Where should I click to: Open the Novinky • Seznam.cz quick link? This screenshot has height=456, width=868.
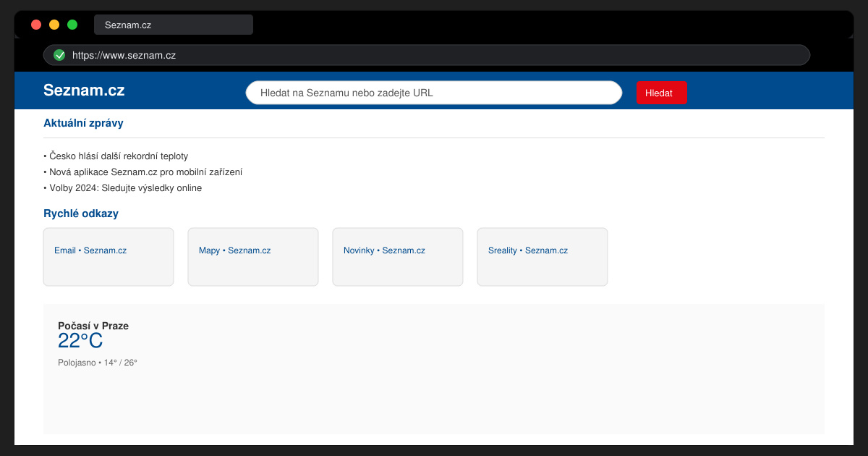tap(398, 257)
